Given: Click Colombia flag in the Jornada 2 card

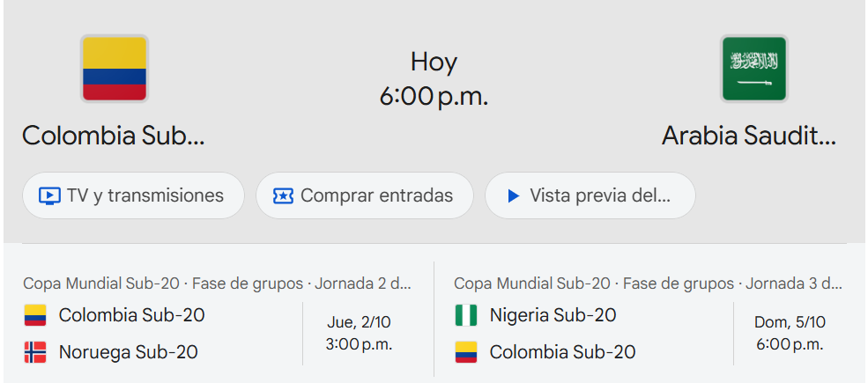Looking at the screenshot, I should (x=35, y=315).
